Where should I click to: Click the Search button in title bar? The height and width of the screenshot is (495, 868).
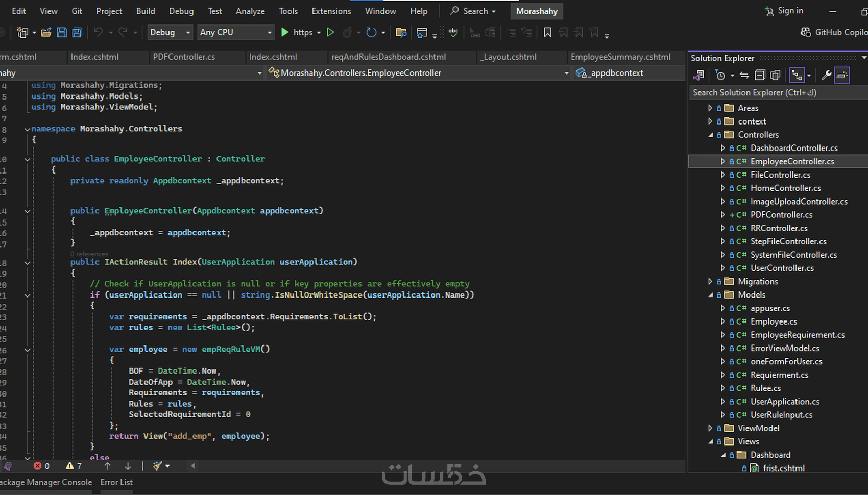tap(473, 11)
